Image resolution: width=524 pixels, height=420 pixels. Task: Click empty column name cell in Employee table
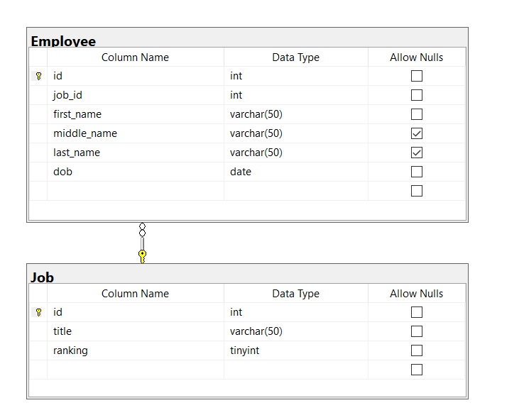coord(136,191)
